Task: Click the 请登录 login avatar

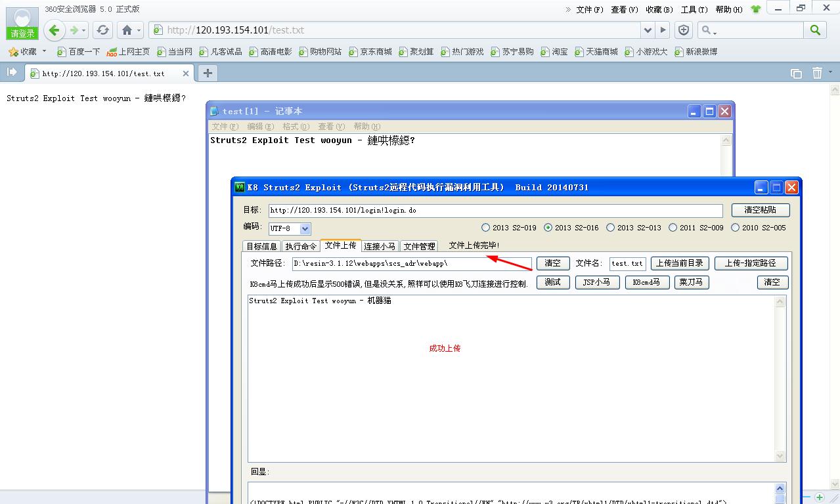Action: [22, 24]
